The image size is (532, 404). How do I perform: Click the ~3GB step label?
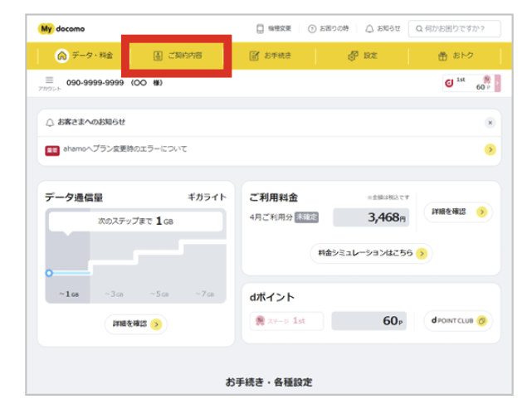tap(114, 294)
